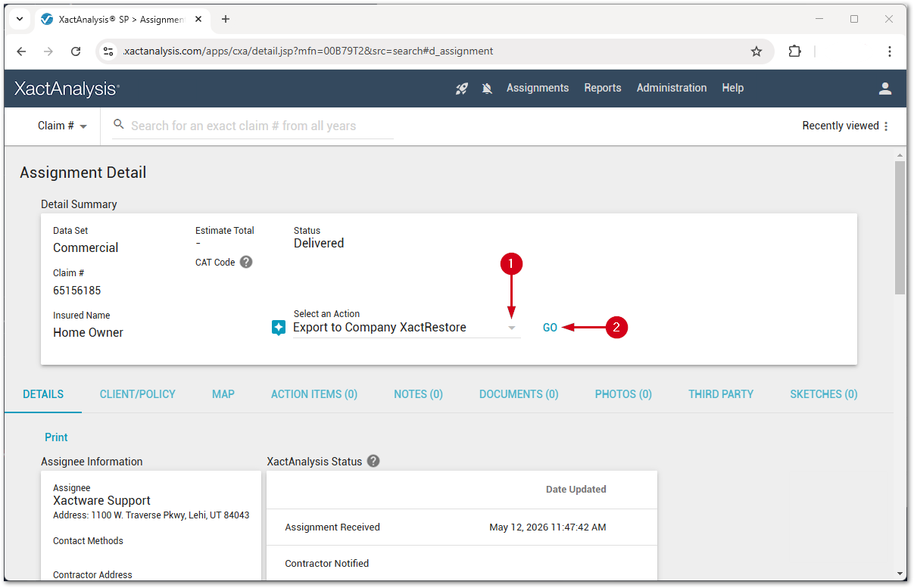The image size is (914, 588).
Task: Click the Print link
Action: (x=56, y=437)
